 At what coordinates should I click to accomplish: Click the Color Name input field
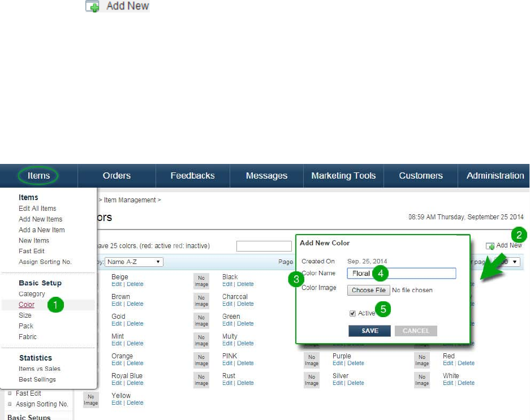(x=402, y=274)
